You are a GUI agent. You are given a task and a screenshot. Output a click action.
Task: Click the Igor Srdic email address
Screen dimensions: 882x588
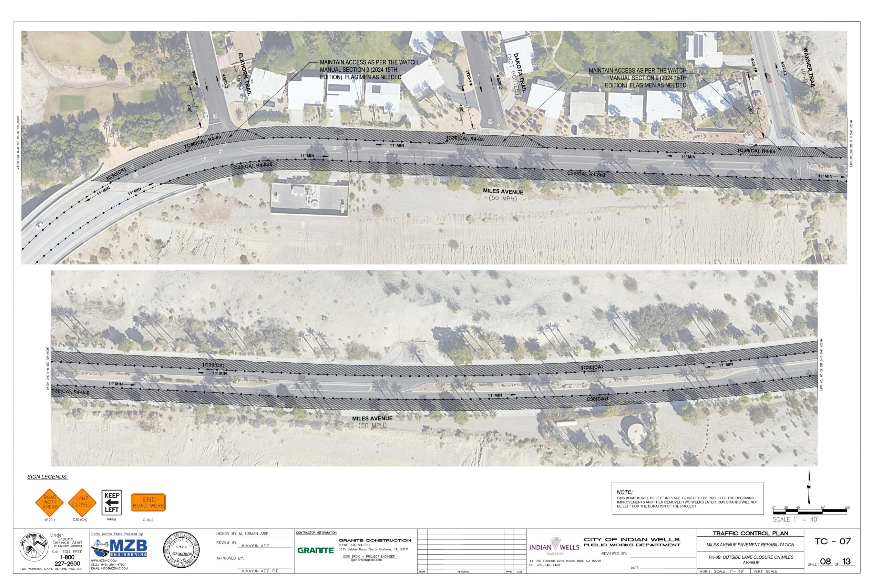pyautogui.click(x=366, y=560)
